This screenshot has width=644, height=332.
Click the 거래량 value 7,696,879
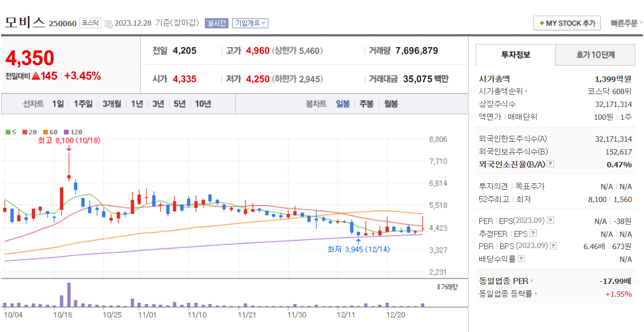coord(417,51)
